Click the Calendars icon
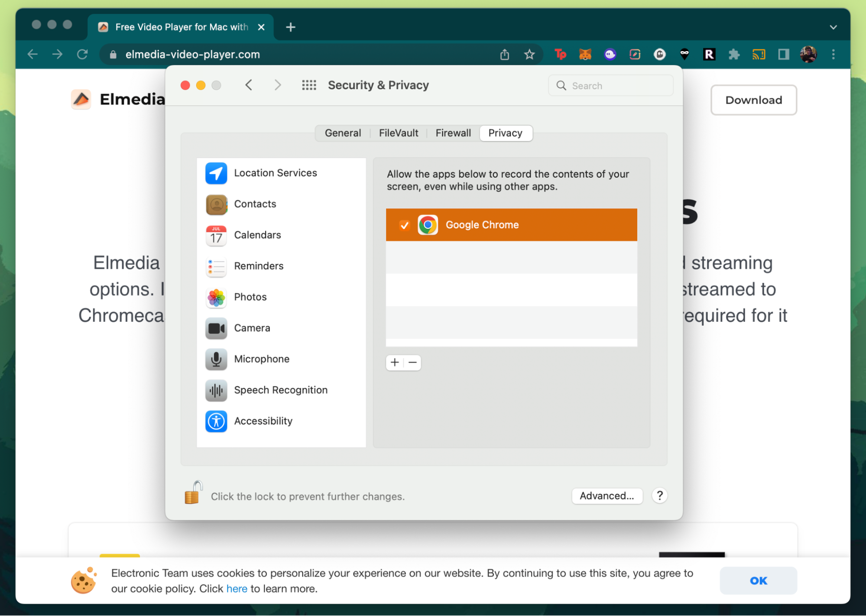This screenshot has height=616, width=866. pos(217,235)
